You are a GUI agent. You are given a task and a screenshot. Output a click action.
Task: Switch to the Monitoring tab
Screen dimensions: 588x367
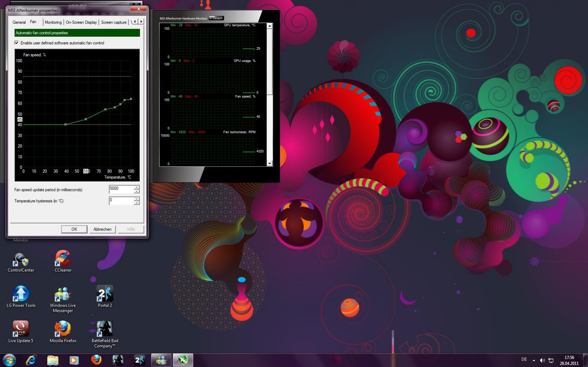(x=53, y=22)
